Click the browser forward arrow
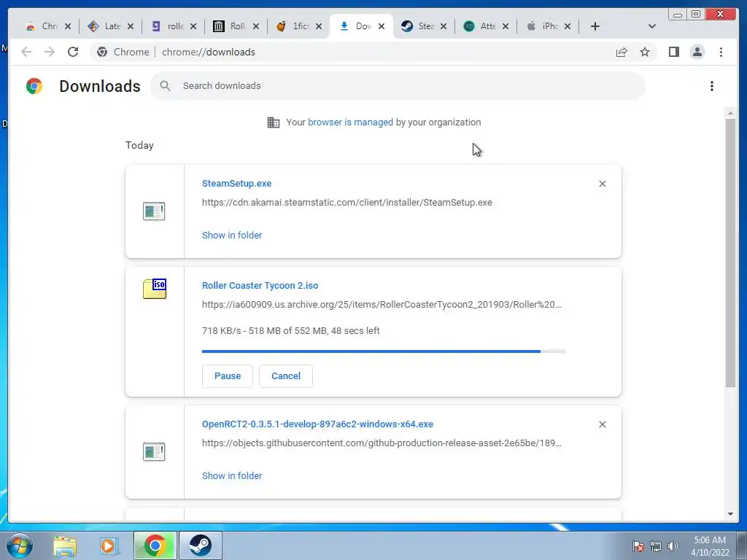This screenshot has width=747, height=560. (x=50, y=52)
